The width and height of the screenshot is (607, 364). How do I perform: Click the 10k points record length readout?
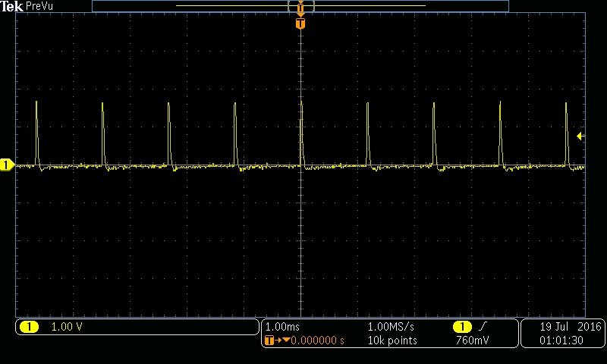click(x=392, y=340)
